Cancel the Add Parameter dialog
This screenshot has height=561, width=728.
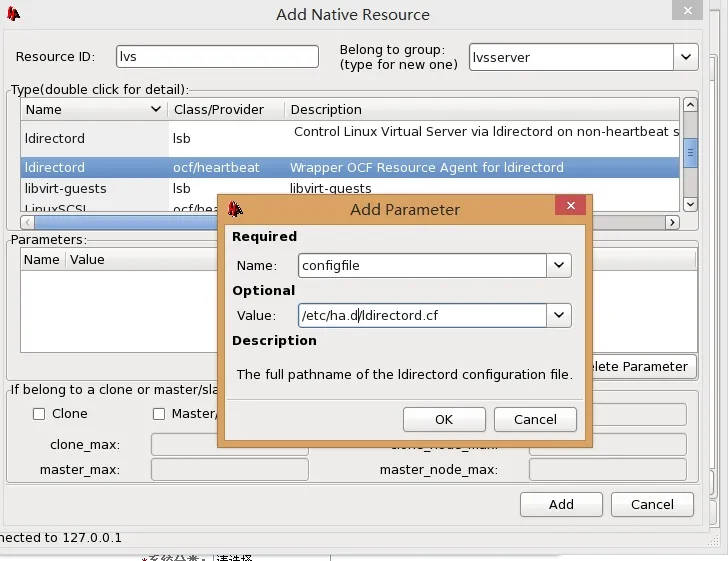[x=535, y=419]
